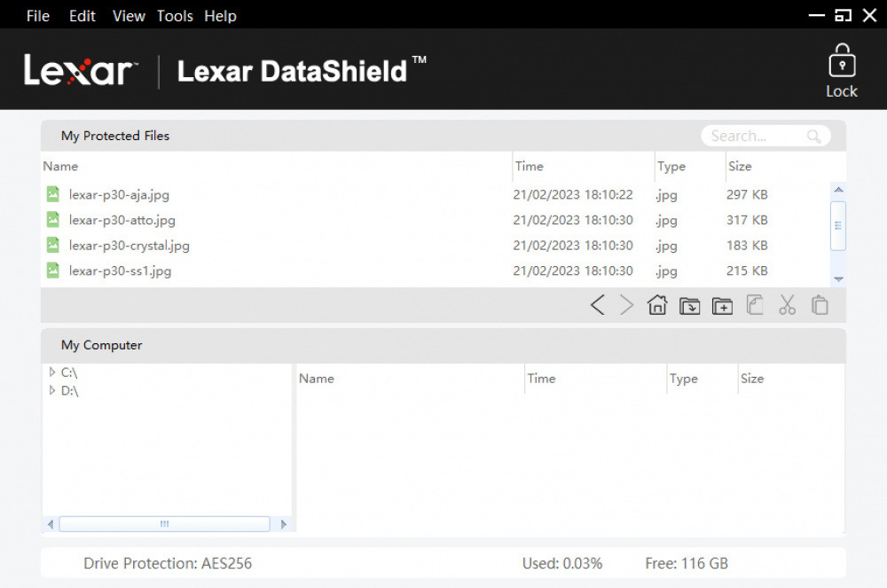Open the Edit menu
The image size is (887, 588).
[x=82, y=16]
